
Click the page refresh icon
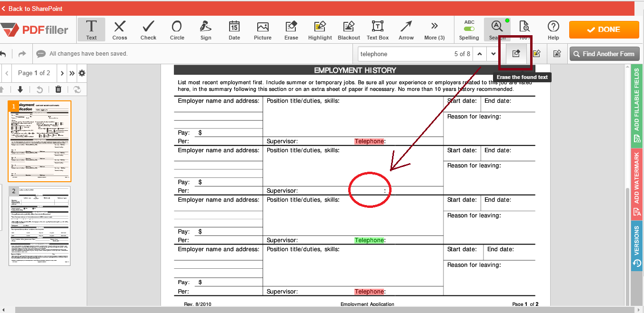click(x=77, y=89)
